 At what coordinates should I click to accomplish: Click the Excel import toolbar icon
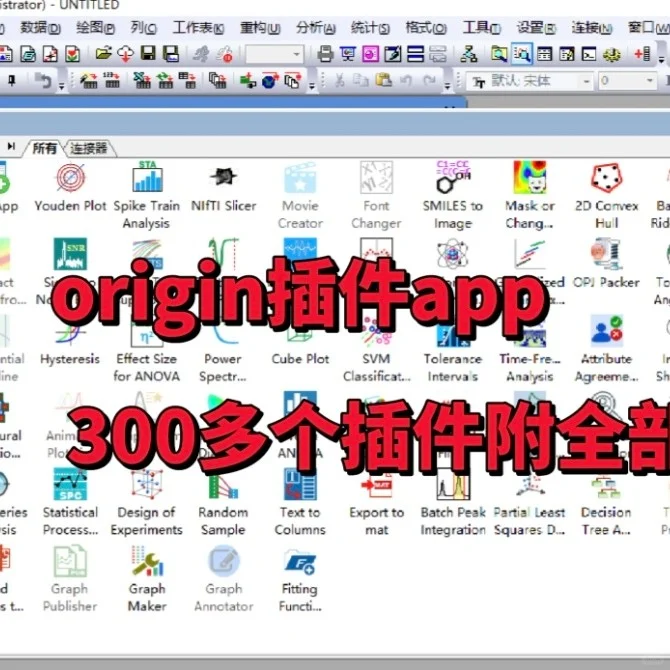[x=142, y=80]
